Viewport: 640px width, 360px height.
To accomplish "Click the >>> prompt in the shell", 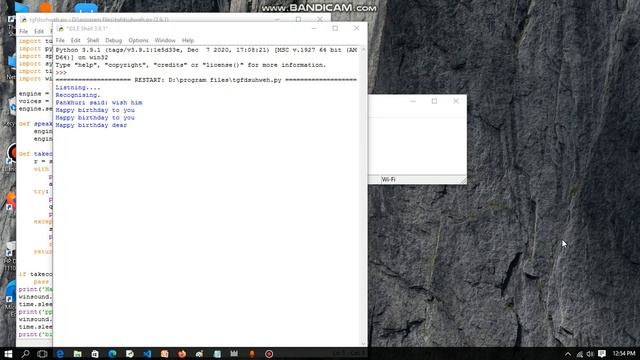I will click(x=61, y=73).
